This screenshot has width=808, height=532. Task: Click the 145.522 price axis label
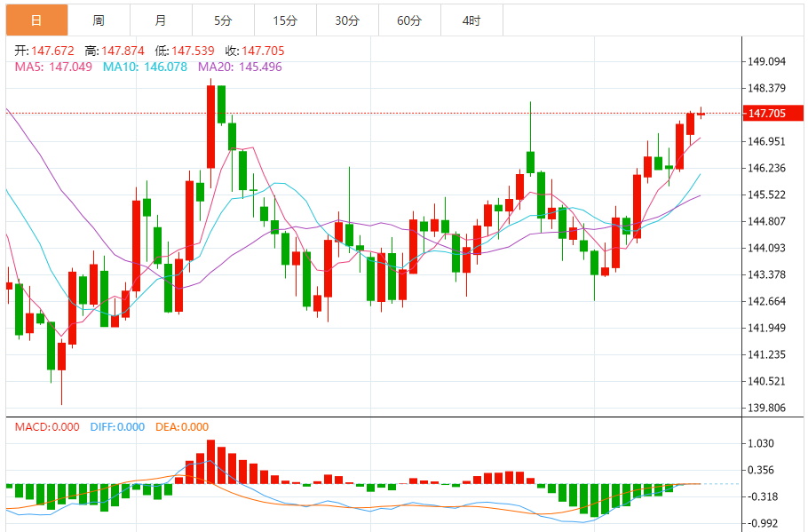pos(767,195)
